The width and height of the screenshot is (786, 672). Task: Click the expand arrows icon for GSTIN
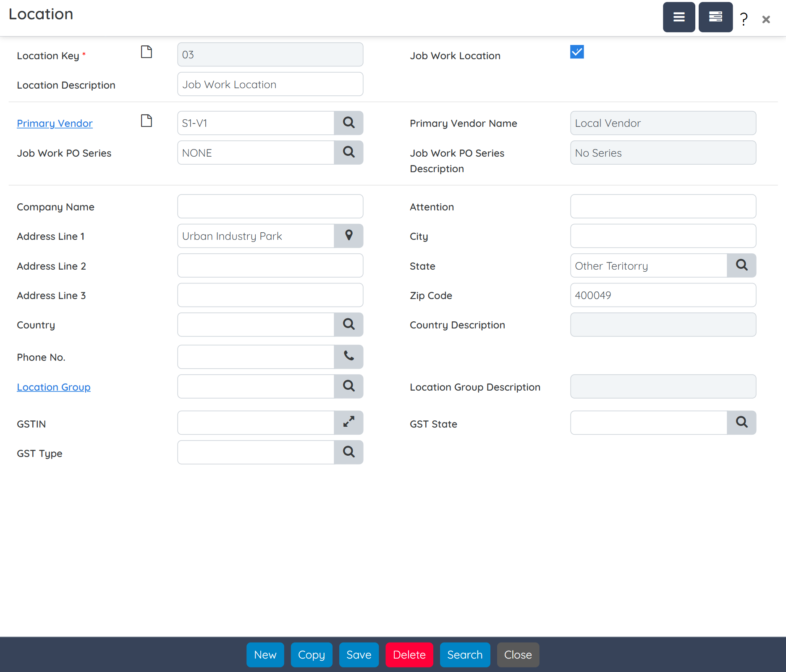[348, 423]
